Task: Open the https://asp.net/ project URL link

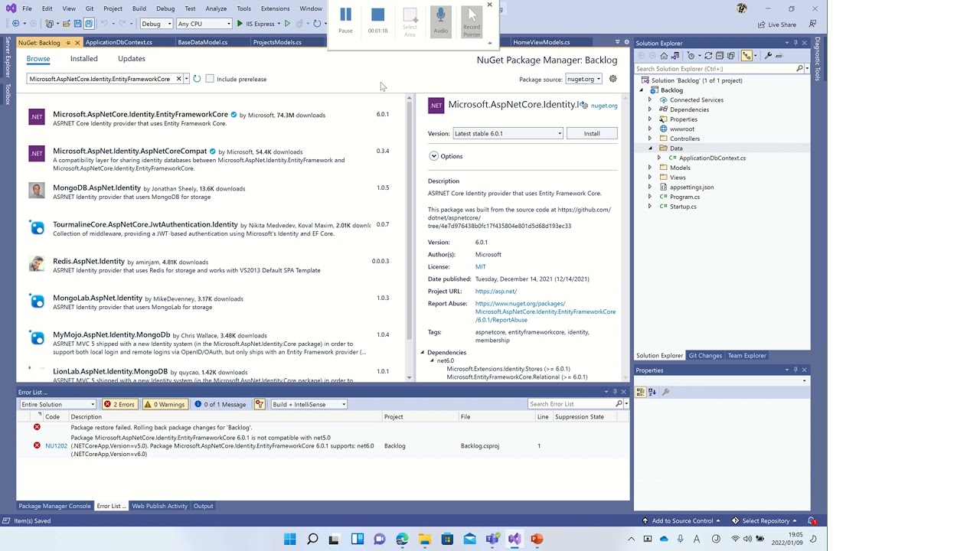Action: [x=496, y=291]
